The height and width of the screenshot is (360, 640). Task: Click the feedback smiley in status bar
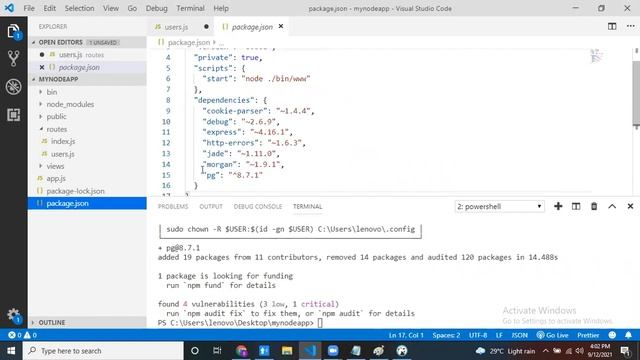pos(612,335)
